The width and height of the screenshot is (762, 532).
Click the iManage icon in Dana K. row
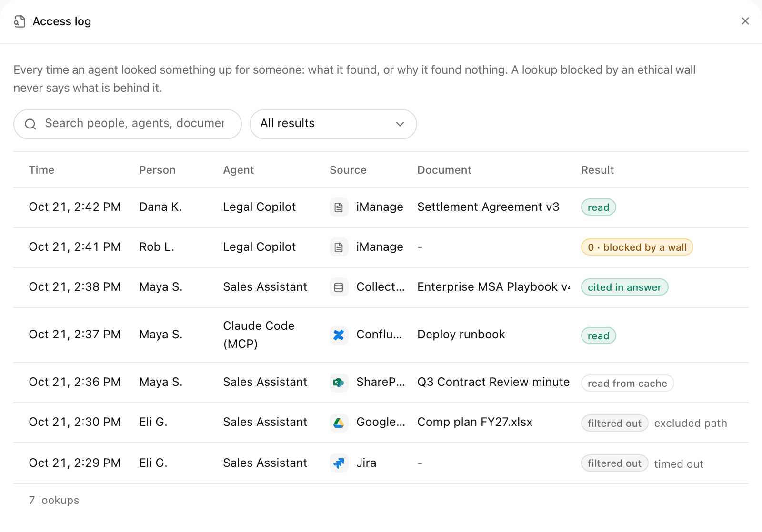[x=339, y=207]
